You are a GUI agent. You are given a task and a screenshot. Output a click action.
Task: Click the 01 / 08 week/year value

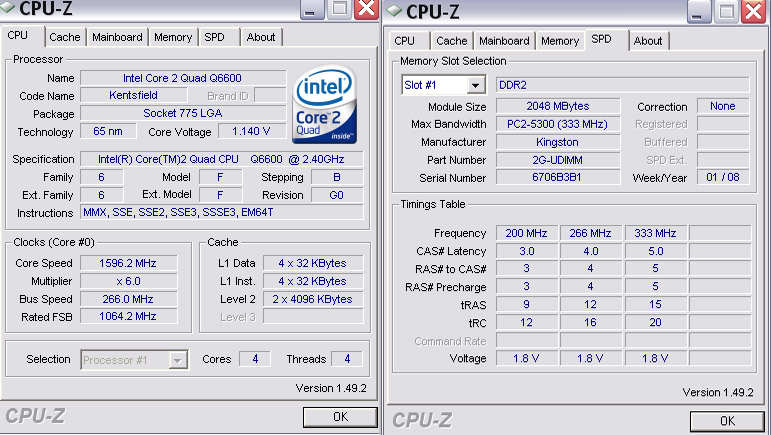(x=723, y=177)
